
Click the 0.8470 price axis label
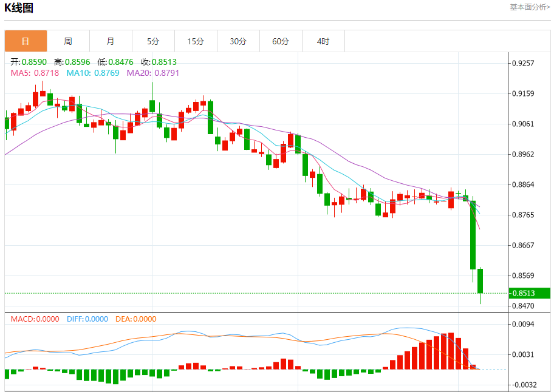(x=523, y=306)
